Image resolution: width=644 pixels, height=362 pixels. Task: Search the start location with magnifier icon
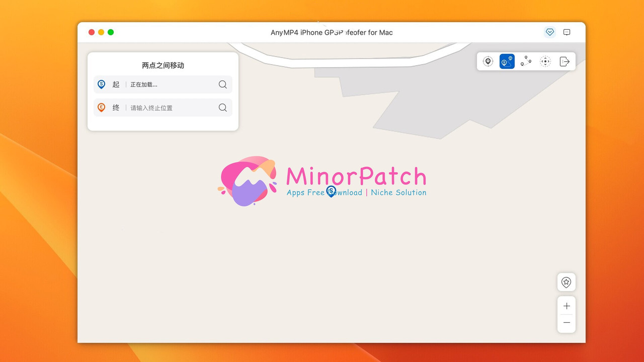(x=223, y=84)
